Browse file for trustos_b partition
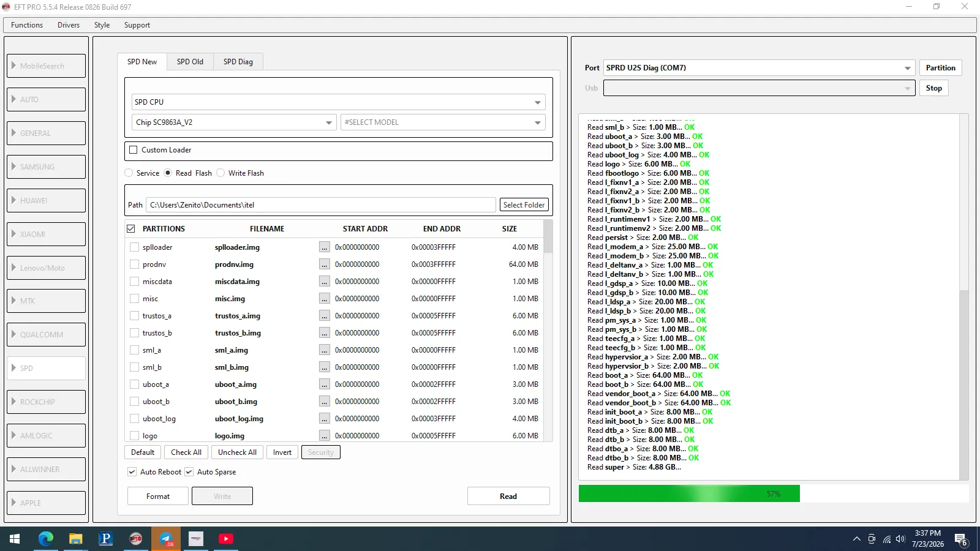 (x=325, y=333)
